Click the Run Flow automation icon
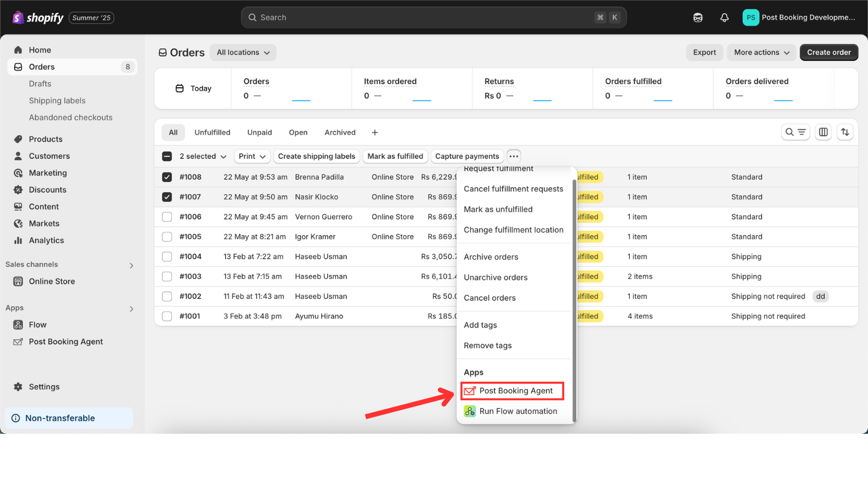The width and height of the screenshot is (868, 488). click(470, 411)
